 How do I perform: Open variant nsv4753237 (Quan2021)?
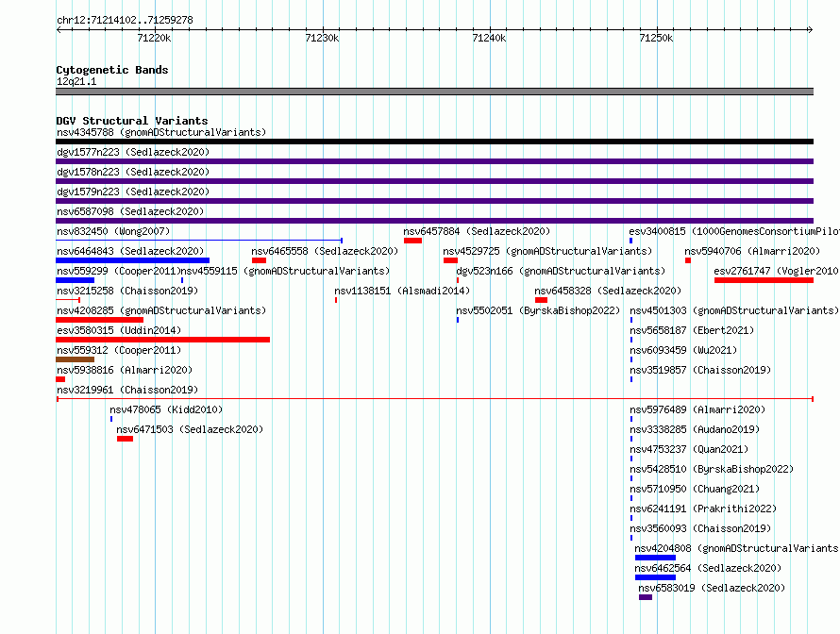pyautogui.click(x=689, y=449)
